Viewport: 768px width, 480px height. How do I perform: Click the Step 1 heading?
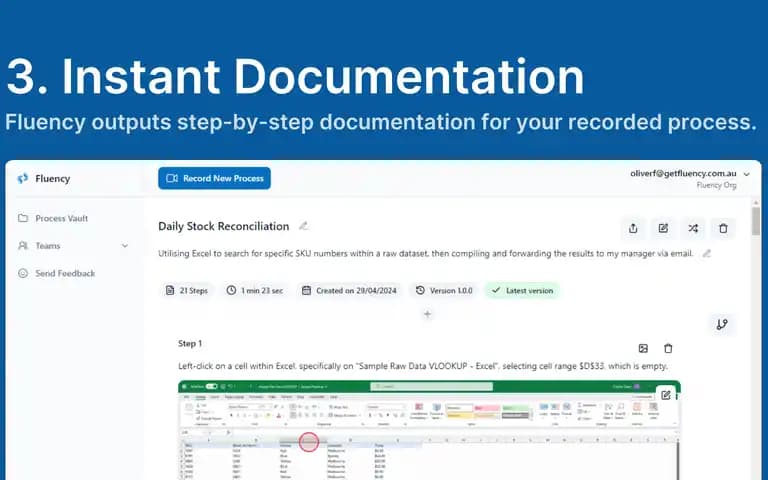190,343
